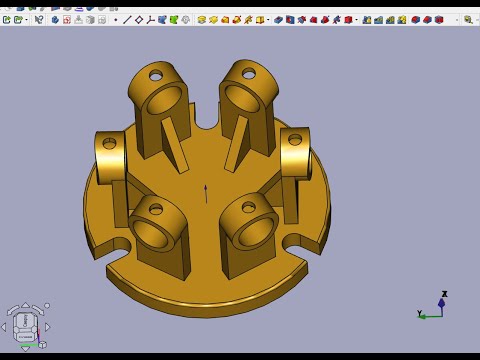
Task: Select the Subtractive loft tool
Action: pos(313,20)
